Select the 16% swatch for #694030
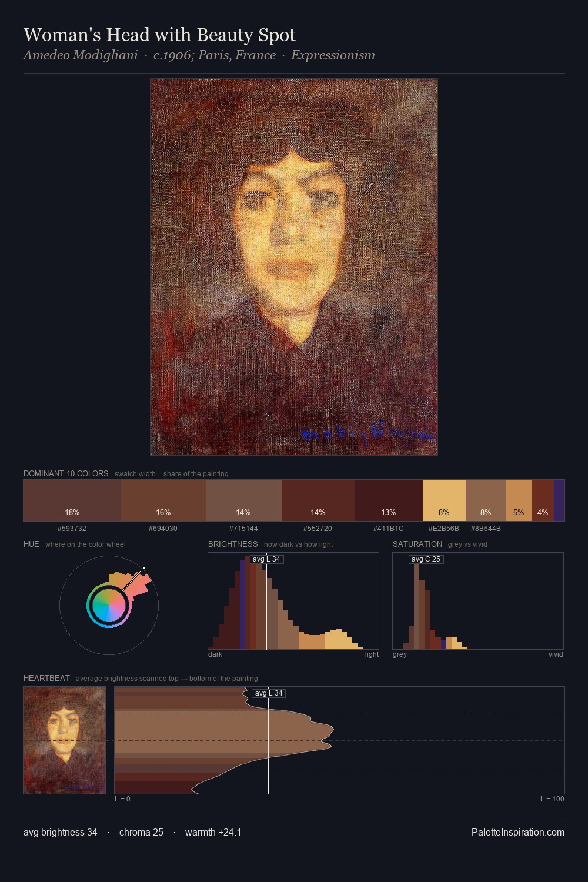This screenshot has width=588, height=882. point(163,500)
